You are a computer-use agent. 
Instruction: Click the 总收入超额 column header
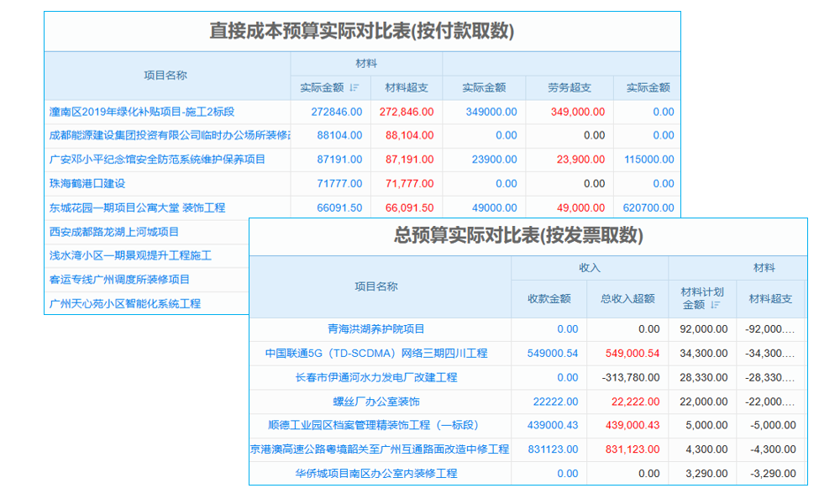pos(629,299)
